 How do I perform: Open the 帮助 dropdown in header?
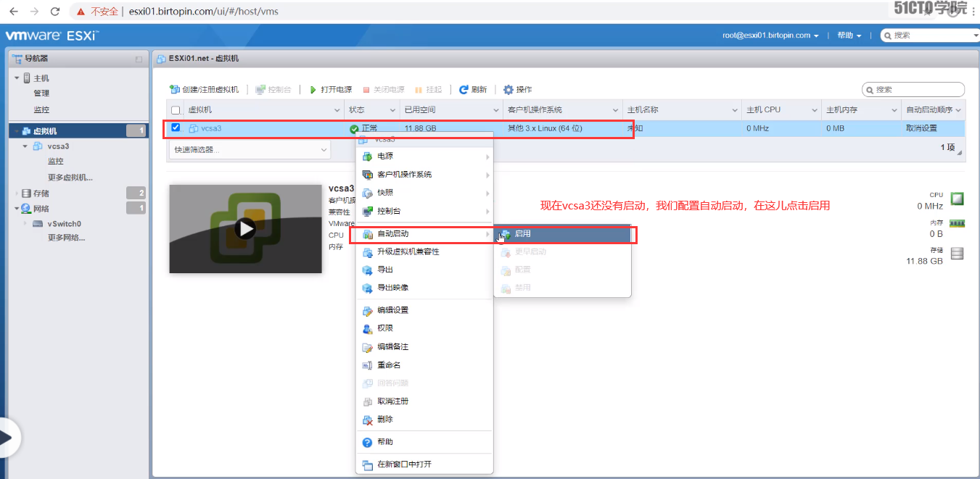click(849, 35)
